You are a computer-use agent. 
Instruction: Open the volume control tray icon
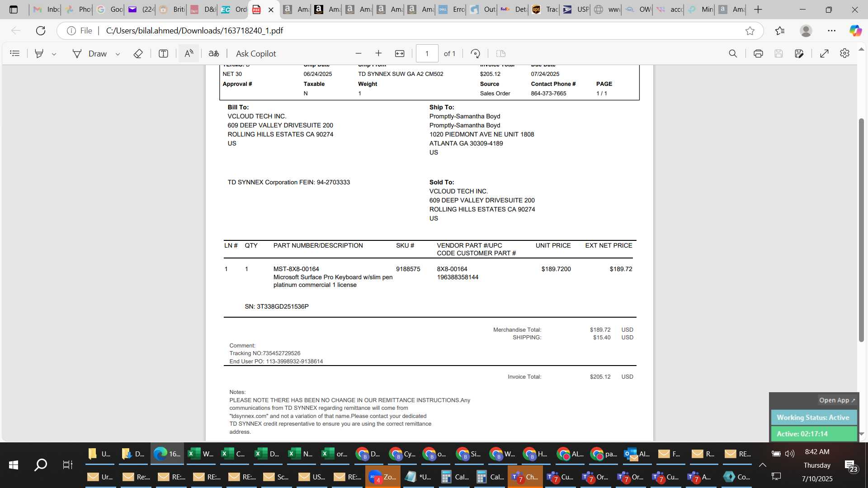pos(790,453)
